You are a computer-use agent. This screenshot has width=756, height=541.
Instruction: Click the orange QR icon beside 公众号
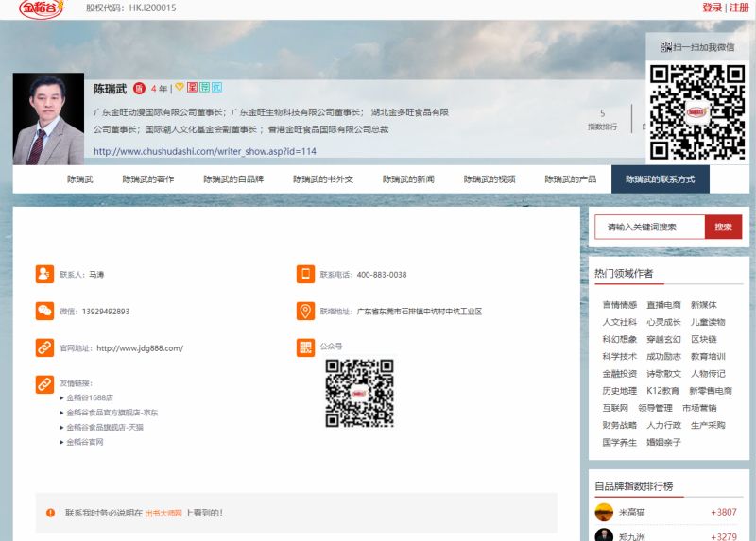click(x=305, y=347)
